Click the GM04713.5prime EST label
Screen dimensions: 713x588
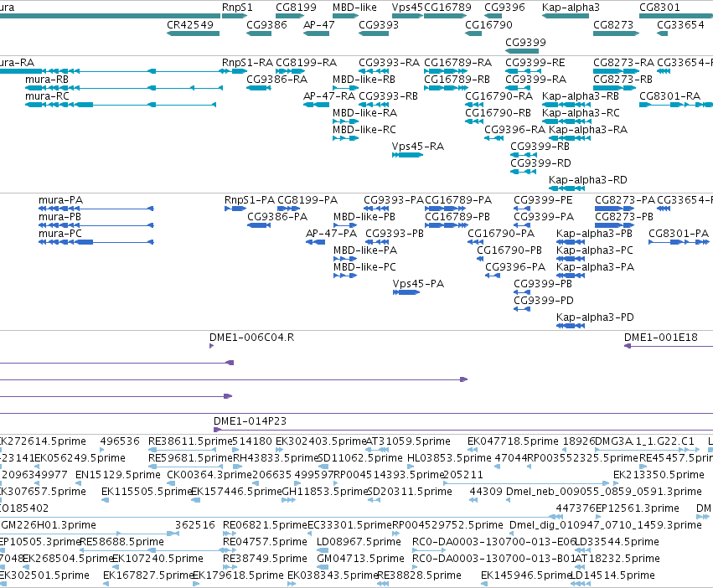tap(360, 559)
